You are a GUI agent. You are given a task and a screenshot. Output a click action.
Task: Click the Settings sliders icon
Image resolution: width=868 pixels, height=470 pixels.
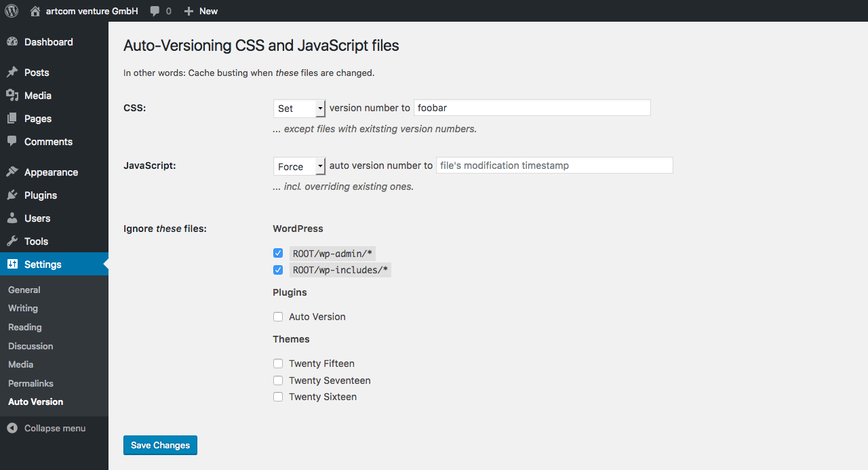coord(12,265)
